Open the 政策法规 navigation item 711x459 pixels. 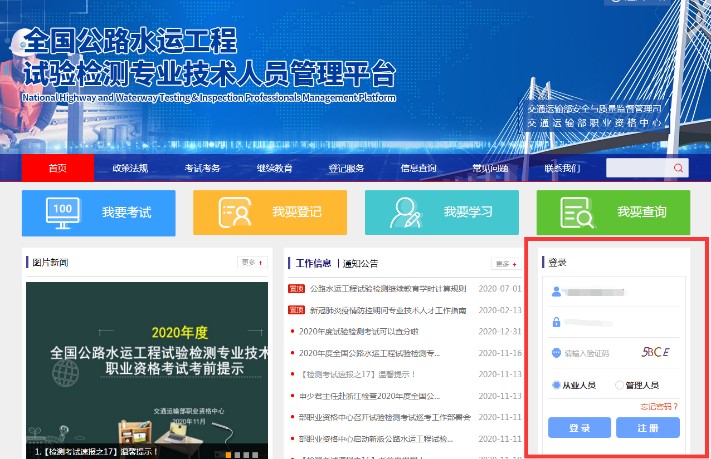(x=130, y=168)
